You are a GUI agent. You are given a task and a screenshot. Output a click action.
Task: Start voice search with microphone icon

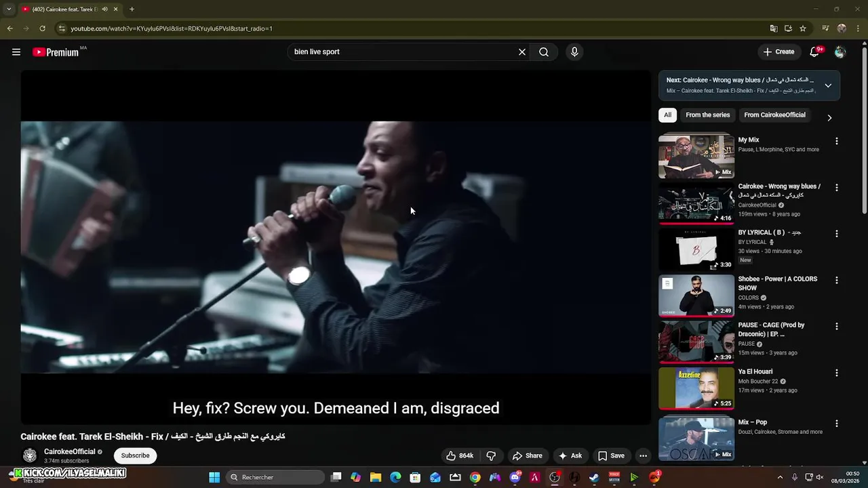click(x=574, y=52)
